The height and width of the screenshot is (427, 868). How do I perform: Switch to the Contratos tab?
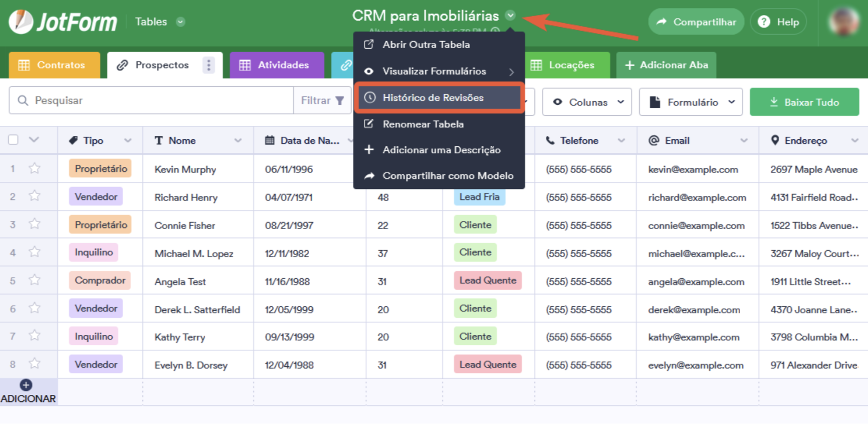pos(54,65)
